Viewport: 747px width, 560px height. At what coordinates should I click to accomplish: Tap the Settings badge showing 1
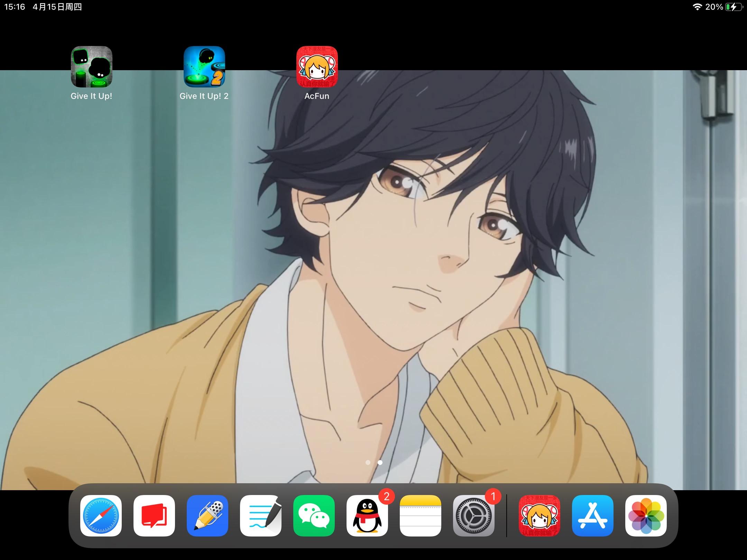pyautogui.click(x=493, y=497)
